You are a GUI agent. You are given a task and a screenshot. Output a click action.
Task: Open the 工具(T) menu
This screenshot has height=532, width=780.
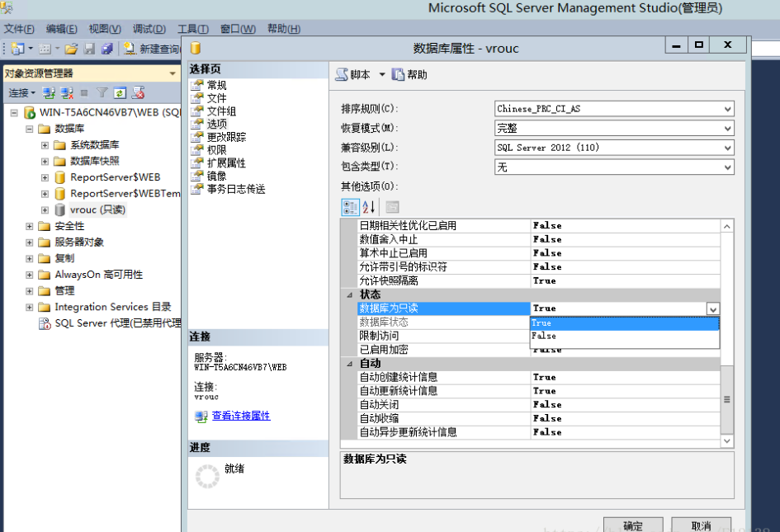tap(193, 29)
